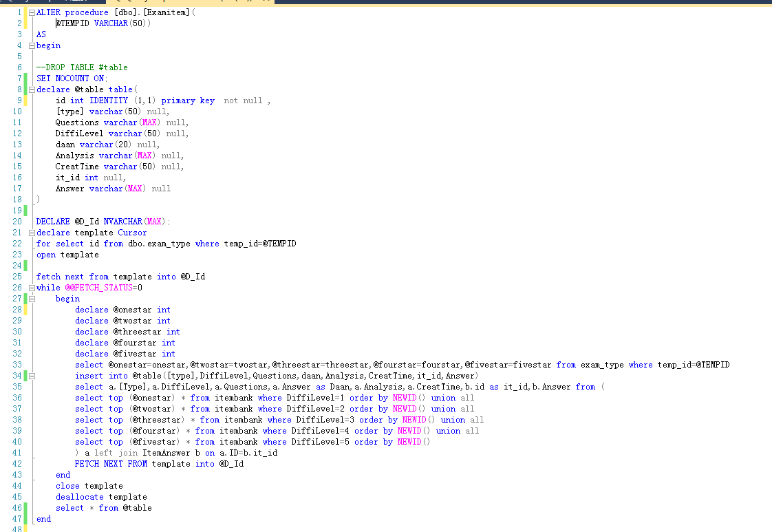Click line number 47 in the gutter
The height and width of the screenshot is (532, 772).
[17, 519]
